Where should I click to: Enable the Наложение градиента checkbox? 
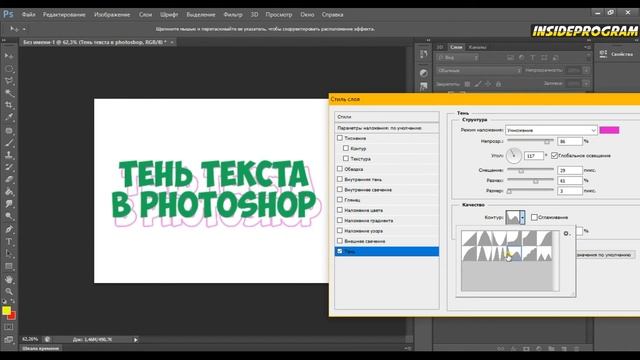340,220
